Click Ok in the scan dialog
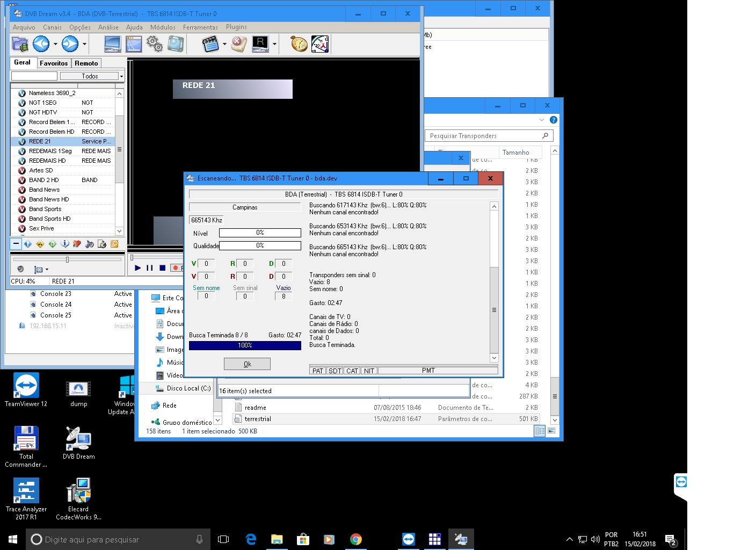Screen dimensions: 756x550 247,364
